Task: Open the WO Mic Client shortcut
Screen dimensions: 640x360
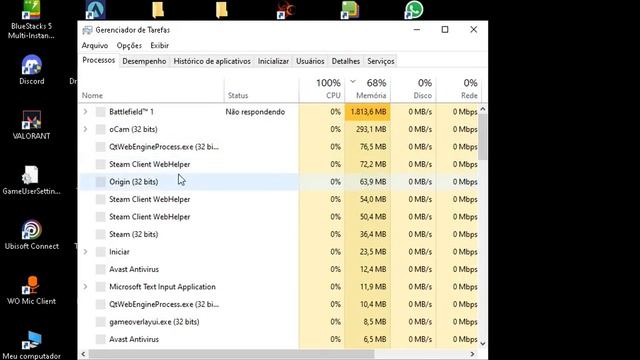Action: [31, 290]
